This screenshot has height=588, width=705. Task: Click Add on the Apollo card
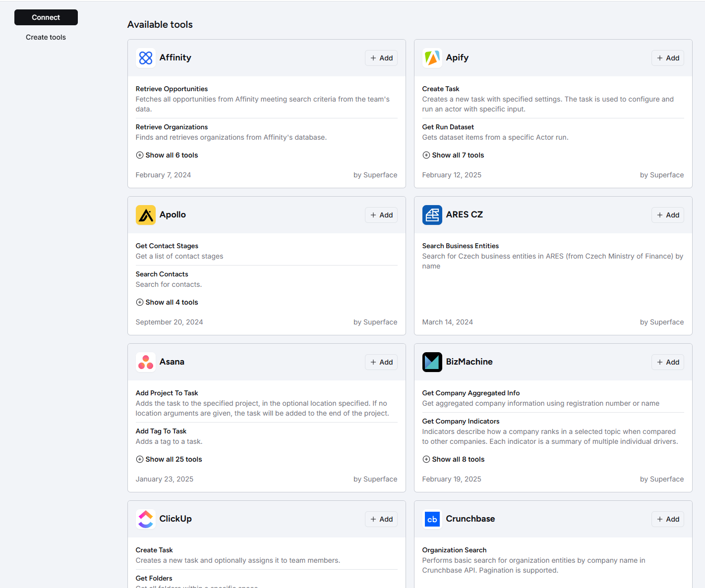click(381, 215)
